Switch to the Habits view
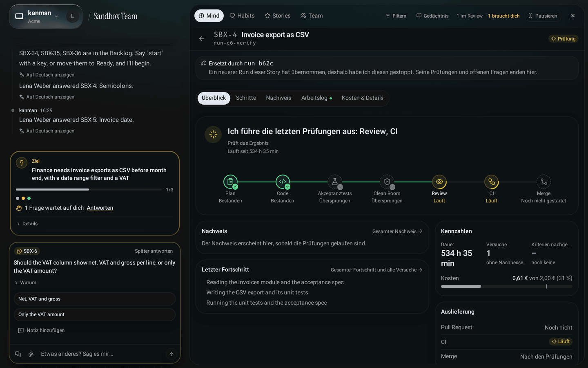The width and height of the screenshot is (588, 368). point(242,16)
